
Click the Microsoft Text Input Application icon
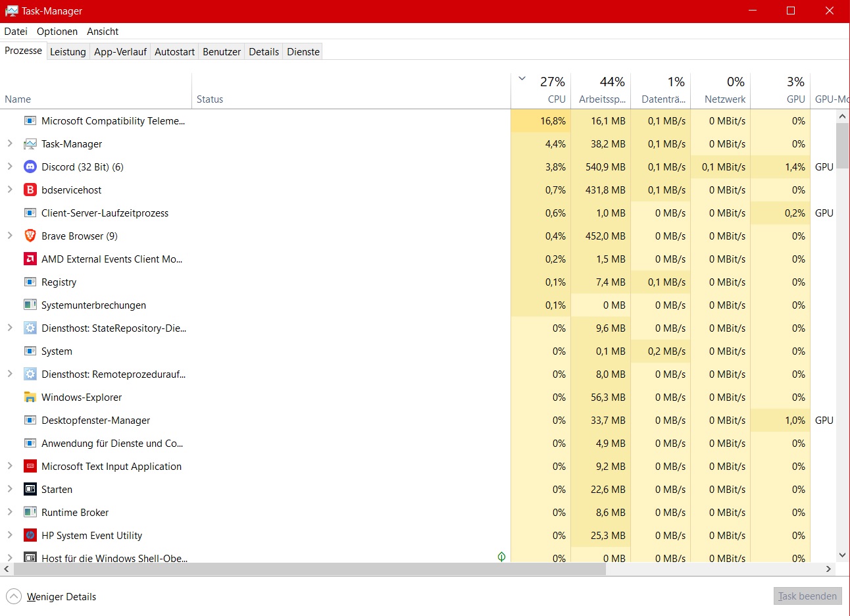tap(30, 467)
